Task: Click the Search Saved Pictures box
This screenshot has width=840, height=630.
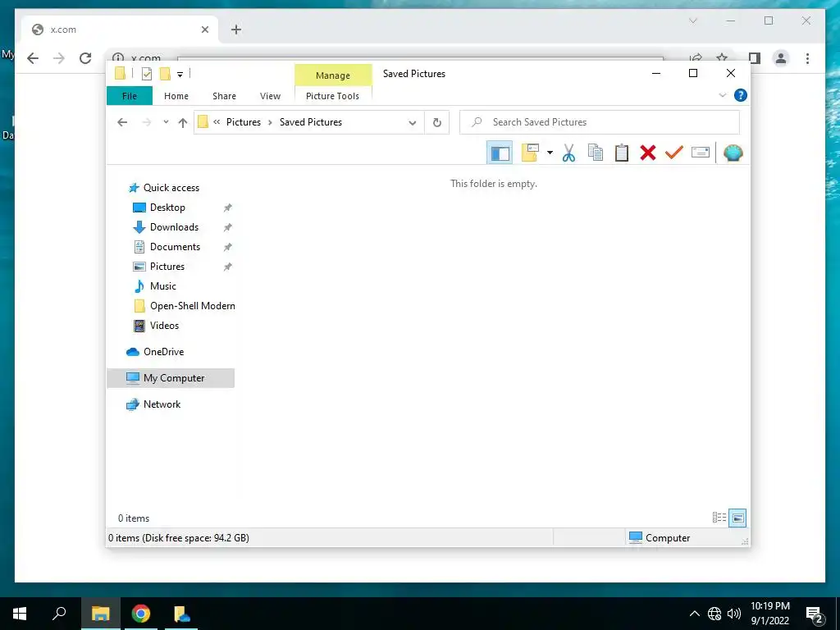Action: (600, 122)
